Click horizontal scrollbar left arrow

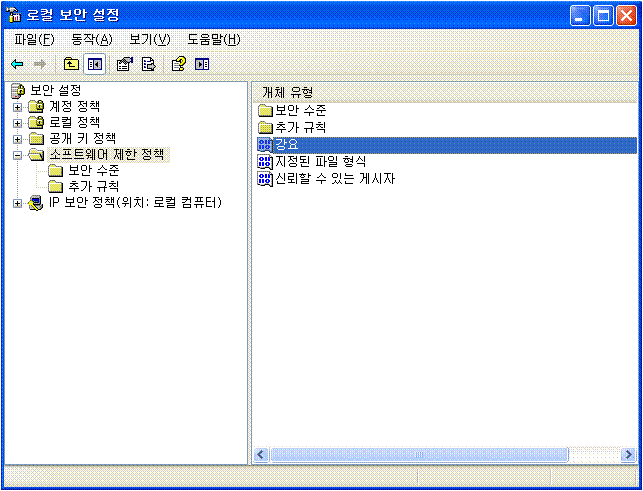(261, 454)
